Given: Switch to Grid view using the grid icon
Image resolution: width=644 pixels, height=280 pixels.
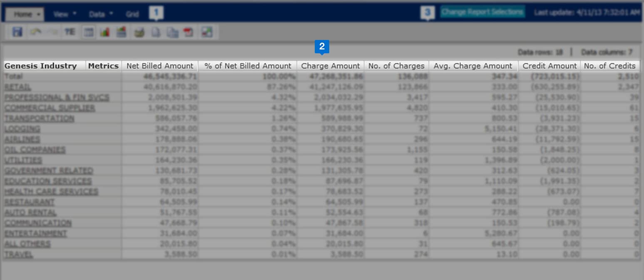Looking at the screenshot, I should tap(88, 32).
